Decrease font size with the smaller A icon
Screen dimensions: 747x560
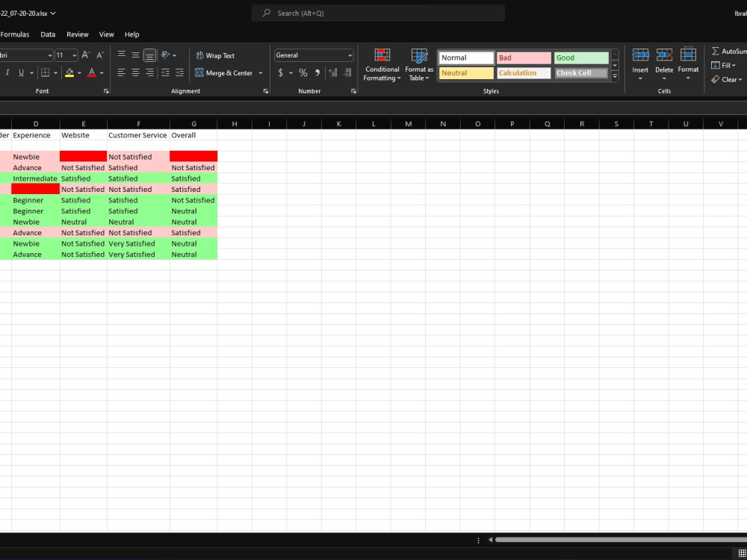point(100,55)
